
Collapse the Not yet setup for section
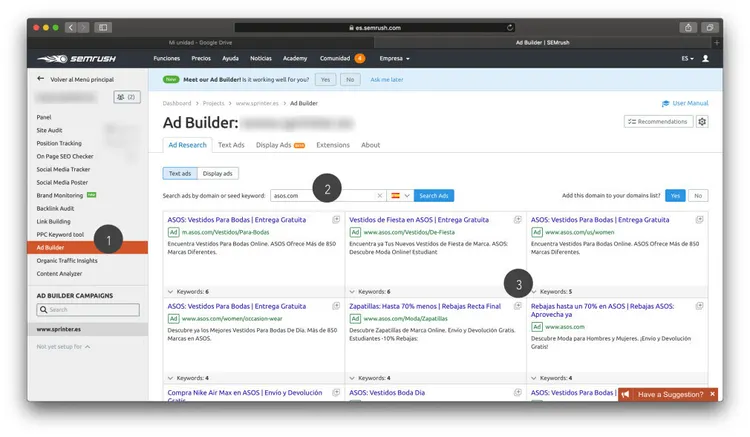tap(63, 347)
